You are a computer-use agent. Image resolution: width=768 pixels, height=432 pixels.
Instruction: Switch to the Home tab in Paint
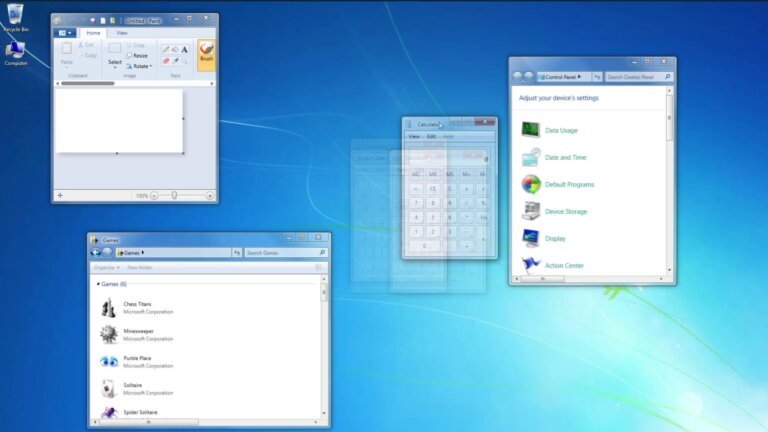tap(93, 33)
